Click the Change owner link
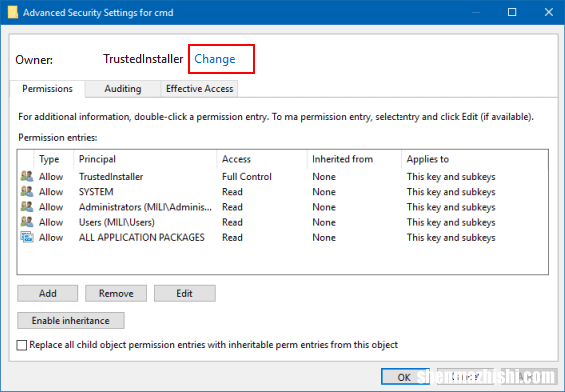The height and width of the screenshot is (392, 565). (x=215, y=59)
